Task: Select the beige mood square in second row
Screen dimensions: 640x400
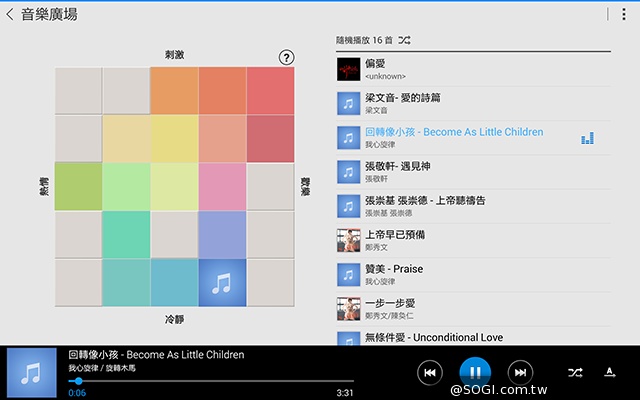Action: [126, 139]
